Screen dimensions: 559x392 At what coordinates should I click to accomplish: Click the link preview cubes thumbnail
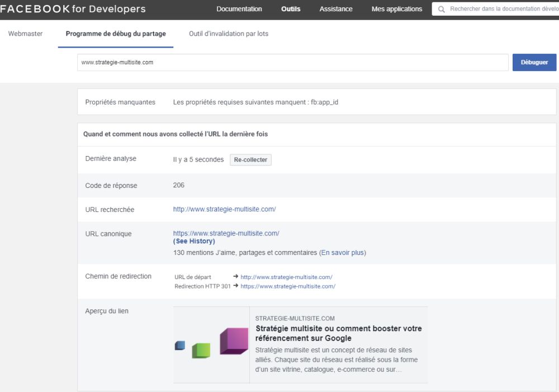211,345
